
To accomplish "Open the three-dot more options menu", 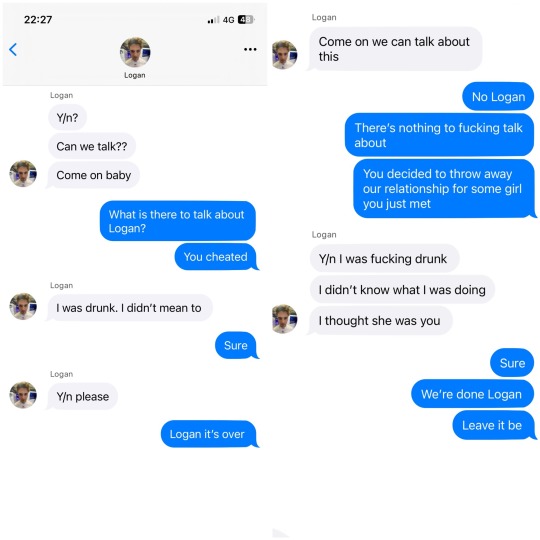I will click(250, 49).
